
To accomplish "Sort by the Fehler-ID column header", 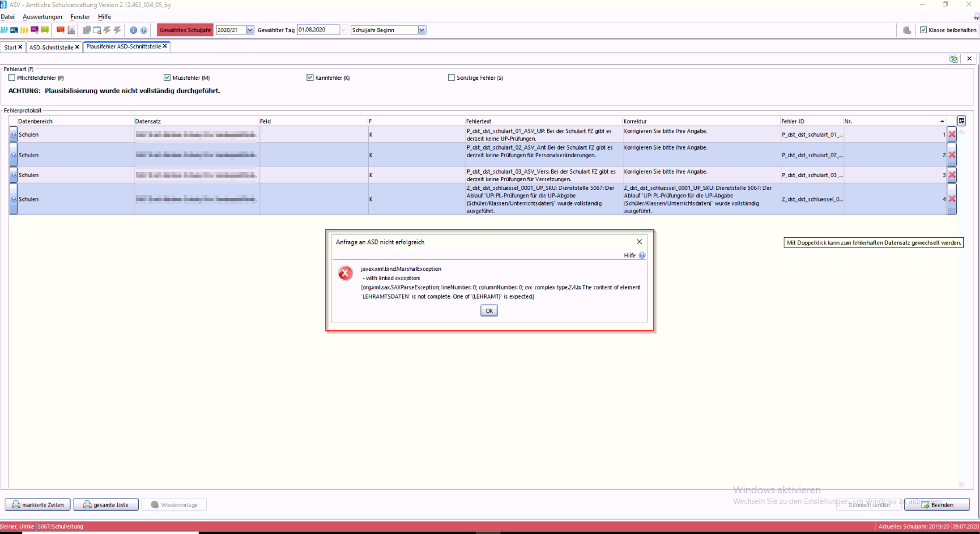I will click(x=812, y=121).
